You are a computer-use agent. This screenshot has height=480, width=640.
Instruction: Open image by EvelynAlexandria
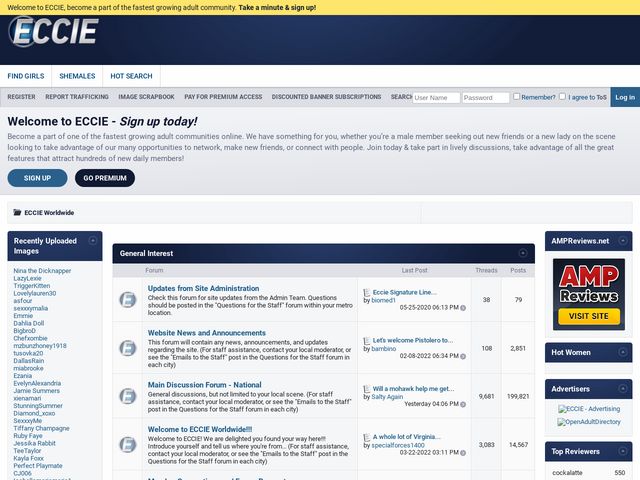(37, 383)
